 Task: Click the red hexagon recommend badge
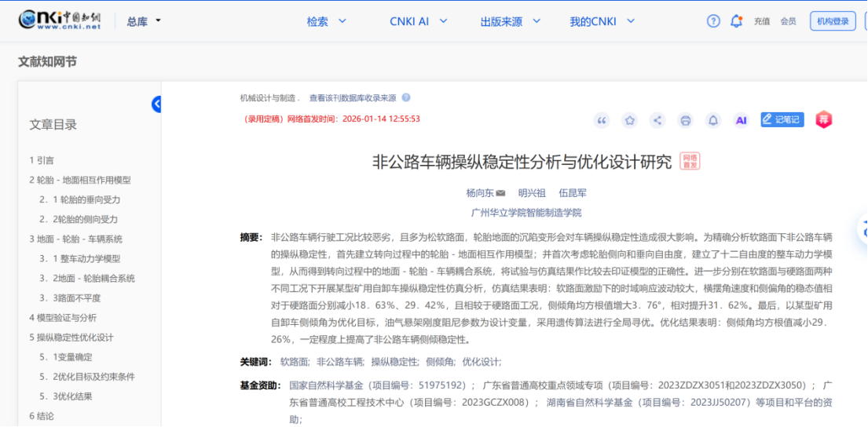point(823,119)
